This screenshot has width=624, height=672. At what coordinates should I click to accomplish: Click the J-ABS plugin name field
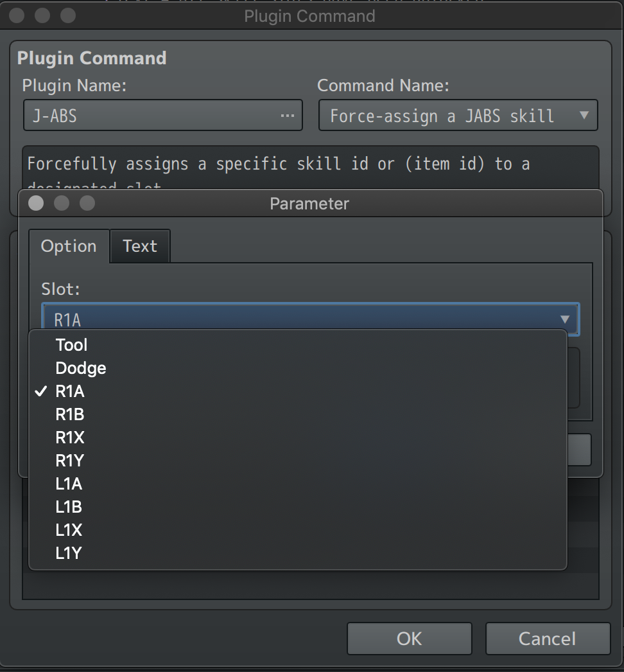pyautogui.click(x=163, y=115)
